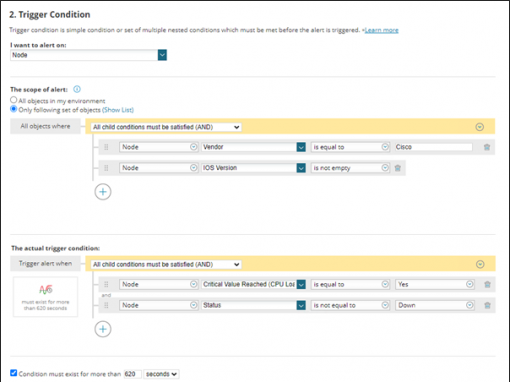Grab drag handle of Status condition row

pyautogui.click(x=106, y=305)
